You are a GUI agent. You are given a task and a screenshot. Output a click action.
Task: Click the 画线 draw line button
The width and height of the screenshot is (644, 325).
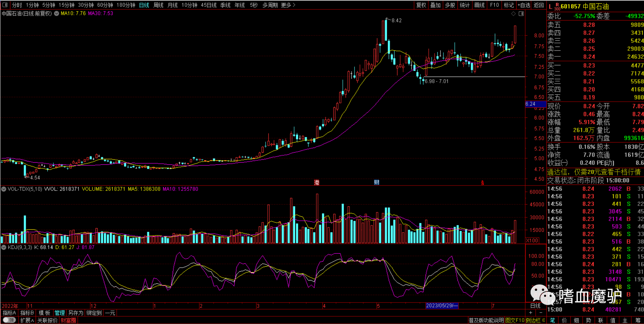click(479, 5)
